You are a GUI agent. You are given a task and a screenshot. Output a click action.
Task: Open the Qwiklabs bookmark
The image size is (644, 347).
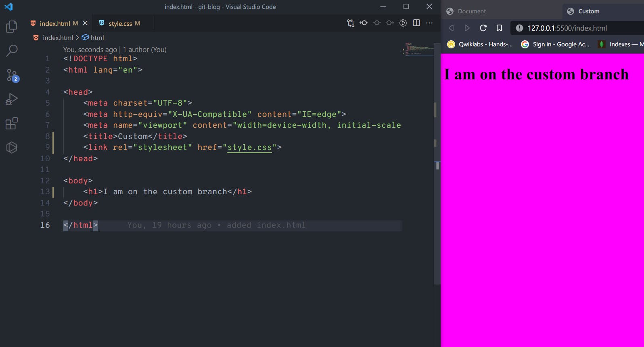pyautogui.click(x=480, y=44)
